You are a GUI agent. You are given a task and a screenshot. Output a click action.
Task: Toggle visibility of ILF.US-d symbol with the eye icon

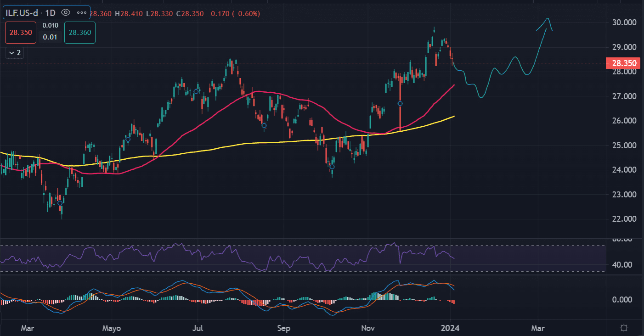(65, 13)
